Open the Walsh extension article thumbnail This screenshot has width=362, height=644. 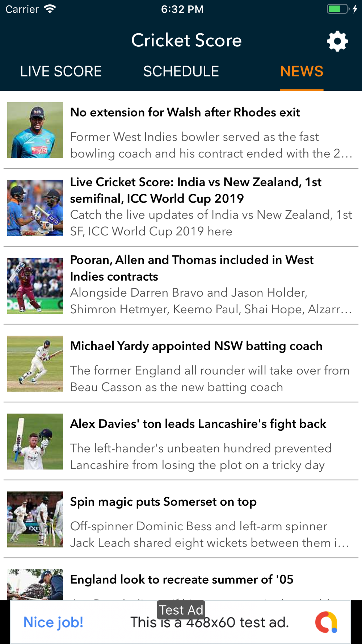tap(35, 130)
